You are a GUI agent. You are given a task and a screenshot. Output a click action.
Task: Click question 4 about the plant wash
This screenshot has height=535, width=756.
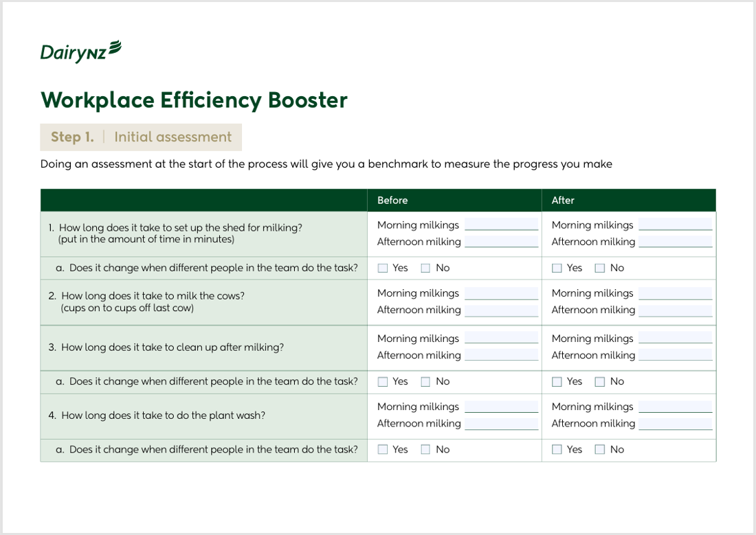157,416
